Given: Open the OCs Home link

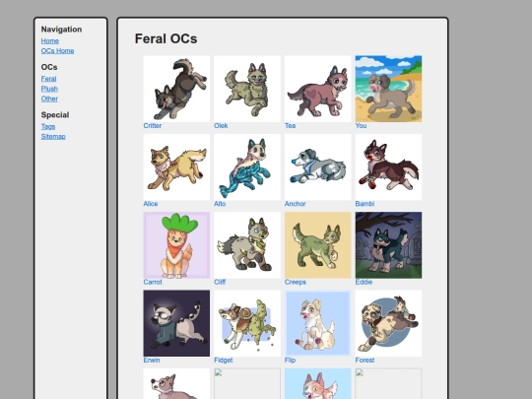Looking at the screenshot, I should (57, 51).
